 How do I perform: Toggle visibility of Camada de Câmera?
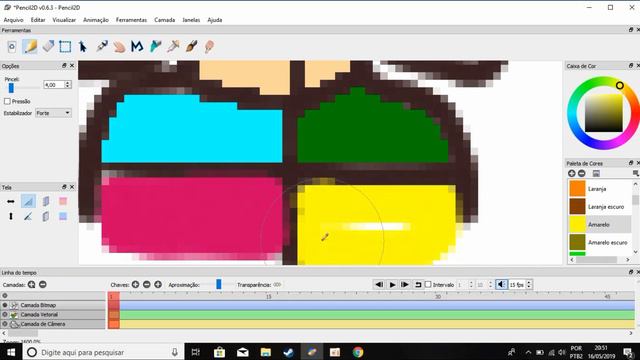[5, 324]
